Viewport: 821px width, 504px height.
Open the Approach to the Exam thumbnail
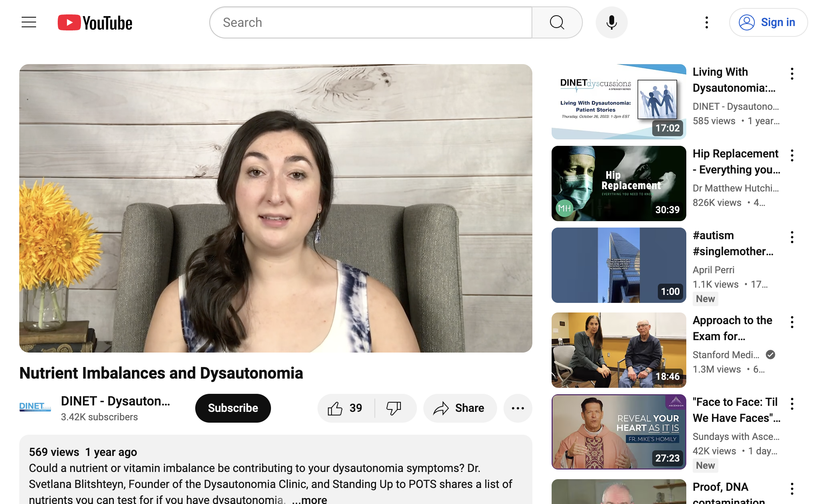point(619,350)
